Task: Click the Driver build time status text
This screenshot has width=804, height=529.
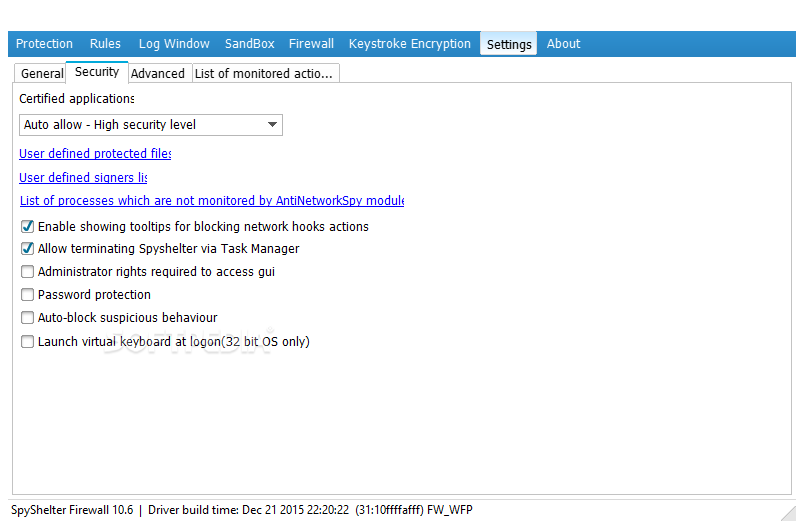Action: coord(310,510)
